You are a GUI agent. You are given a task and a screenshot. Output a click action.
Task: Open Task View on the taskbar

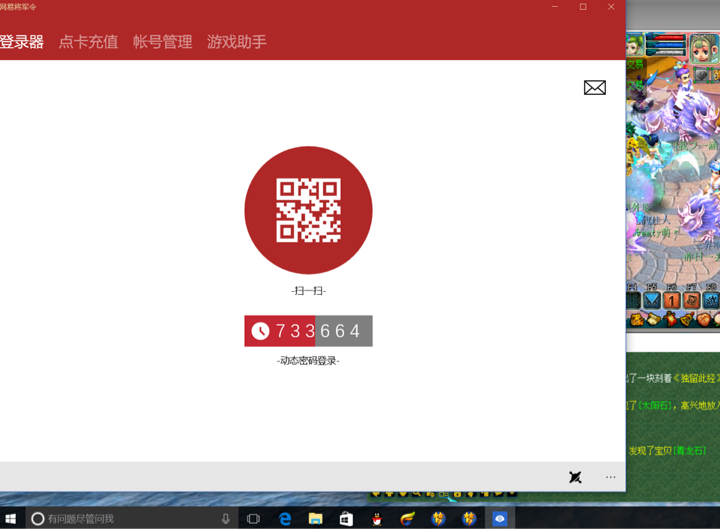pyautogui.click(x=253, y=518)
